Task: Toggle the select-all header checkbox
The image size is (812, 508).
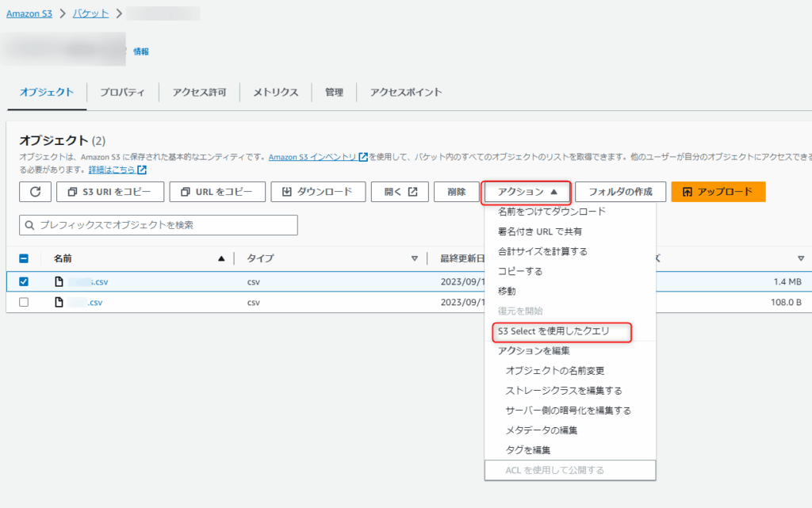Action: pos(24,258)
